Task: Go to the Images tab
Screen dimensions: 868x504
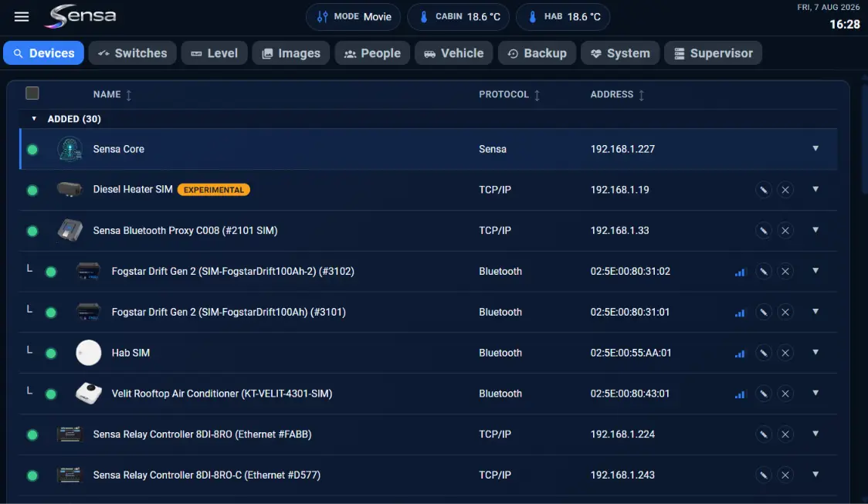Action: [291, 53]
